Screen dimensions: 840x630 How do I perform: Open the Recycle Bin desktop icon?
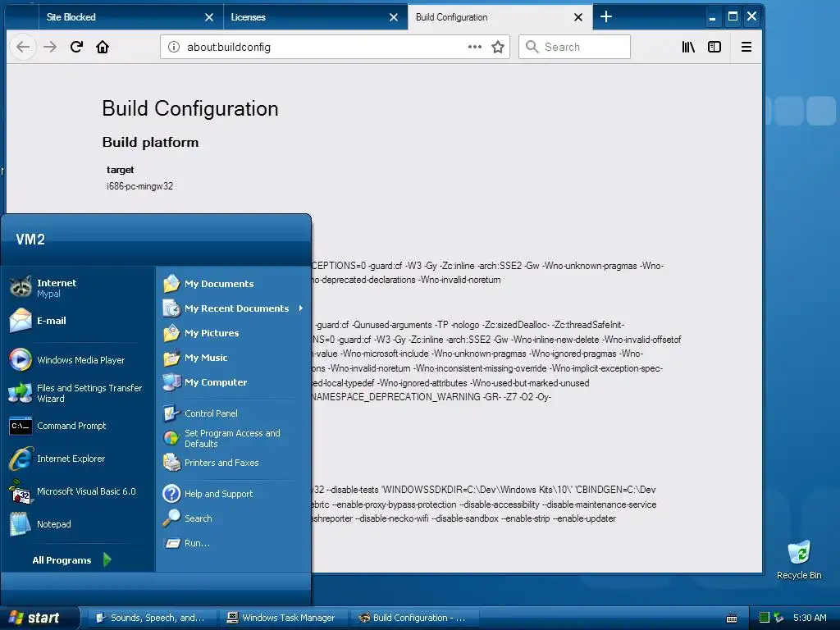(x=799, y=559)
